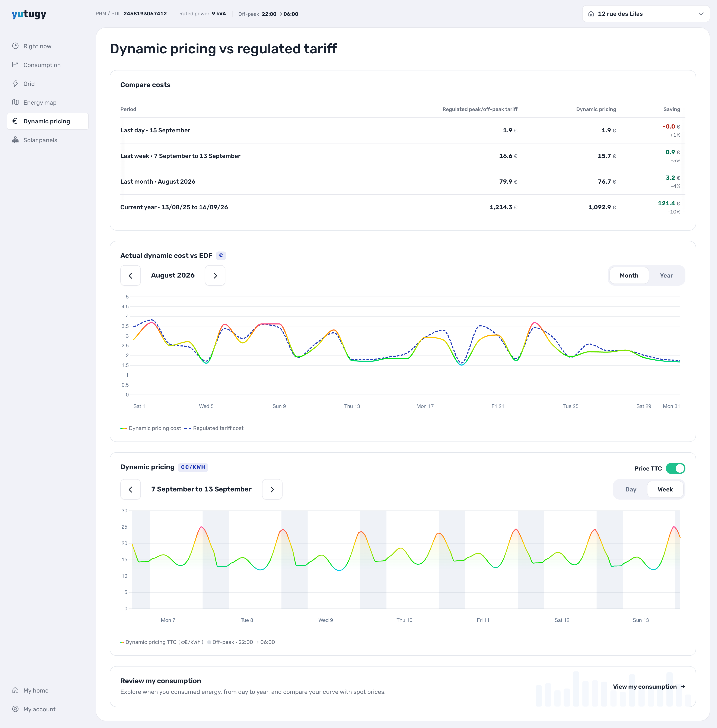The width and height of the screenshot is (717, 728).
Task: Go to next month after August 2026
Action: (215, 275)
